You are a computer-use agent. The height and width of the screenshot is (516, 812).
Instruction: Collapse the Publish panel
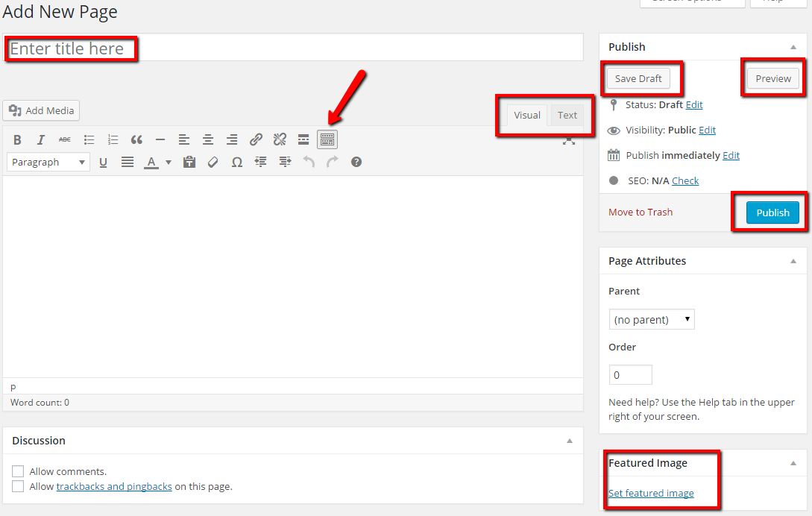pyautogui.click(x=793, y=47)
